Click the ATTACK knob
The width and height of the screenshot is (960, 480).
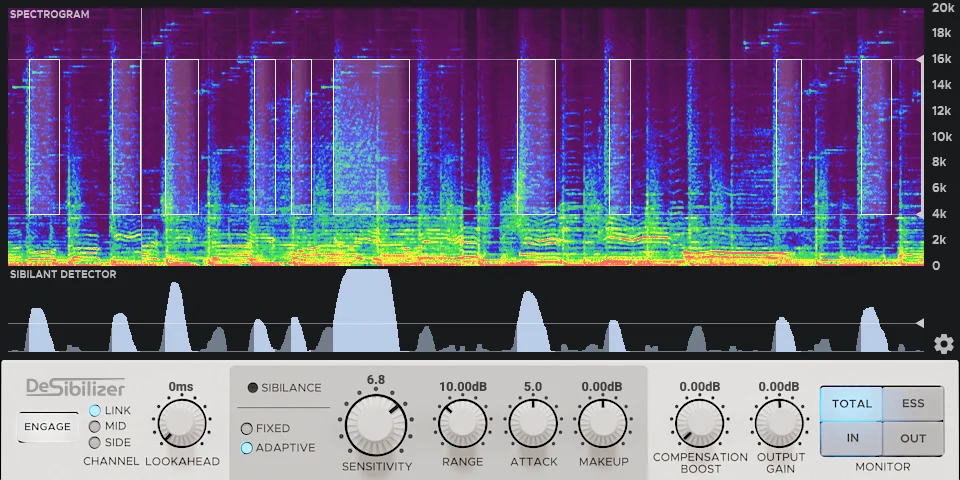(533, 424)
